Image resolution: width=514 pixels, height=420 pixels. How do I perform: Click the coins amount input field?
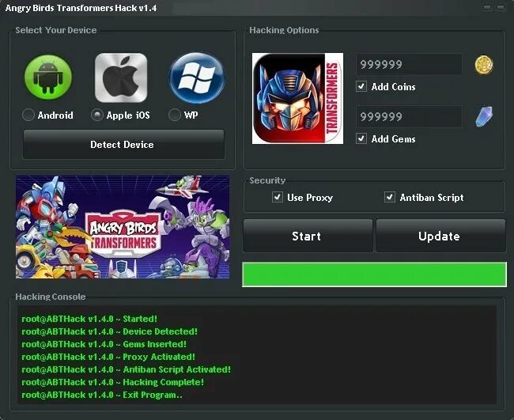pos(409,64)
